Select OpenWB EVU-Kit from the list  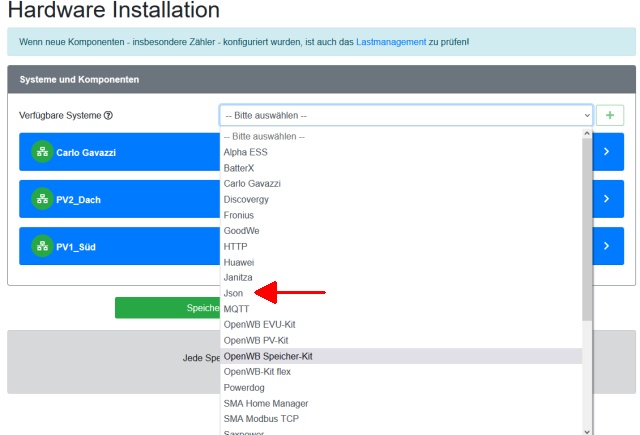[x=401, y=325]
